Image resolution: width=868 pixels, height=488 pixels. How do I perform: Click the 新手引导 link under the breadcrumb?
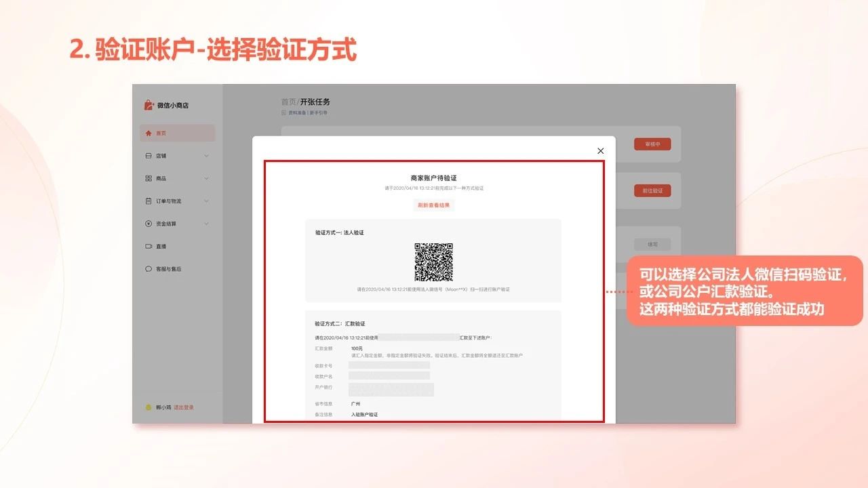[x=319, y=113]
